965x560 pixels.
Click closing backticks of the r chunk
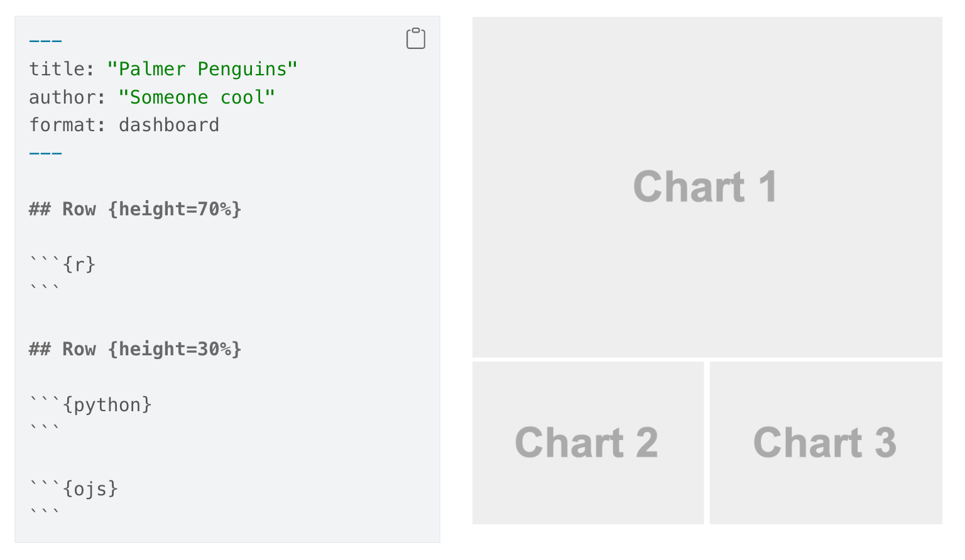click(x=45, y=288)
